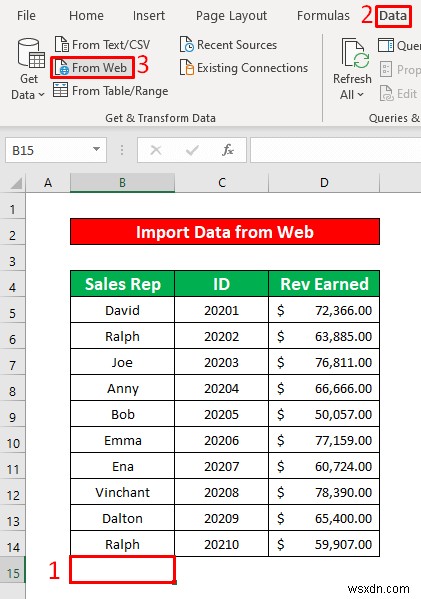The height and width of the screenshot is (599, 421).
Task: Click the "Import Data from Web" title cell
Action: pos(225,232)
